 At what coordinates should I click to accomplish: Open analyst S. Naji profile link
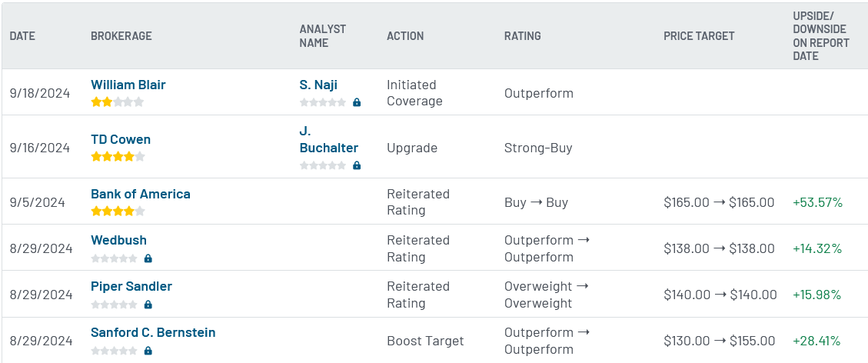point(318,85)
